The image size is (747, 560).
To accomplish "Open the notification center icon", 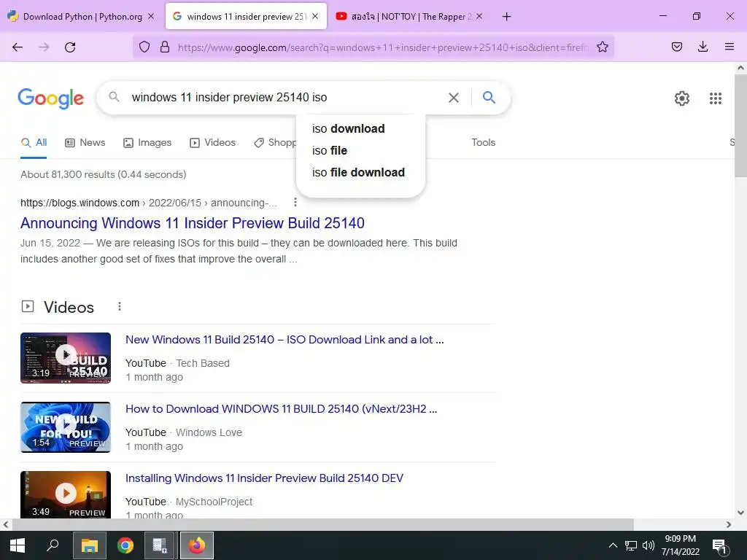I will tap(719, 545).
